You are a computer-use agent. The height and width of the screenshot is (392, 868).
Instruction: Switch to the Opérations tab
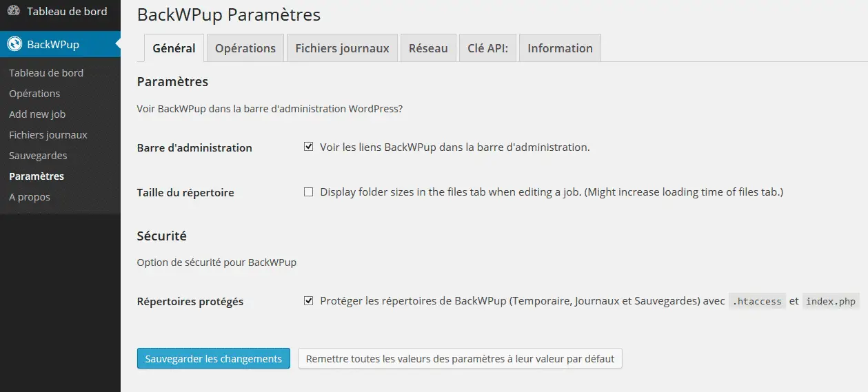coord(245,48)
